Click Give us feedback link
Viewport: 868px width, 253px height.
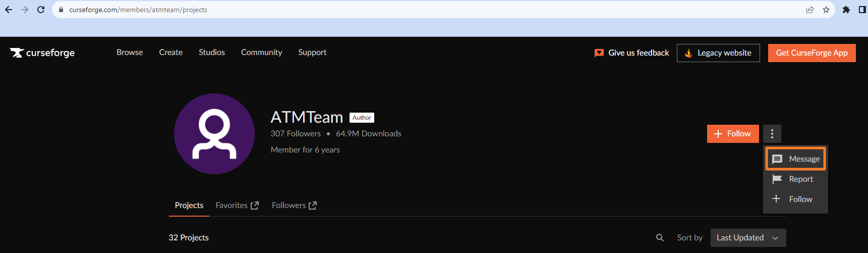[x=632, y=53]
